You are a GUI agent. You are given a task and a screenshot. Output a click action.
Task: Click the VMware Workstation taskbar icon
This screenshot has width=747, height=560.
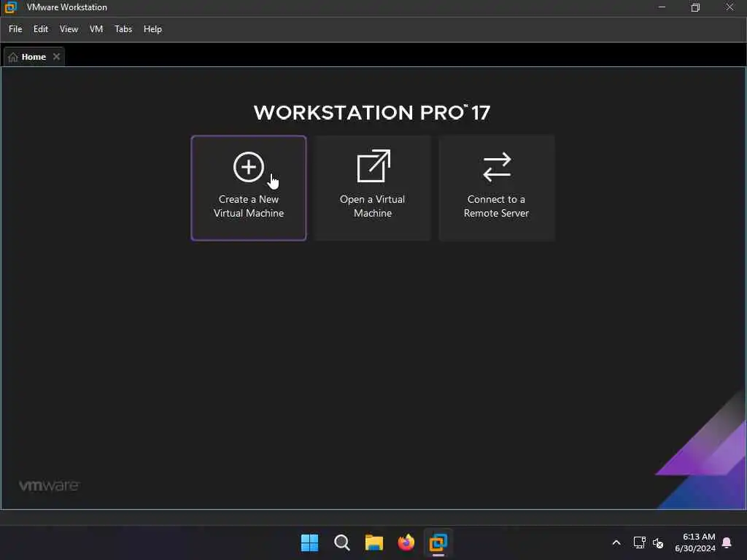point(438,542)
